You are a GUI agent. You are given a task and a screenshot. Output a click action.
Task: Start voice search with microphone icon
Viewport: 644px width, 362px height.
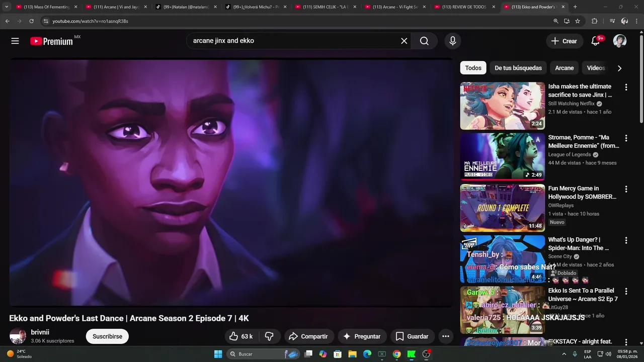pos(453,41)
